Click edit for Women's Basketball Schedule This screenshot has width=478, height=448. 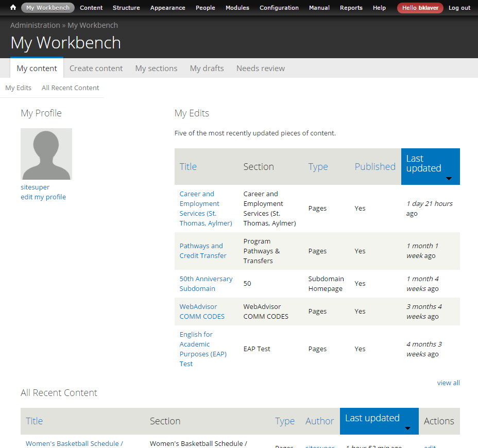coord(430,446)
